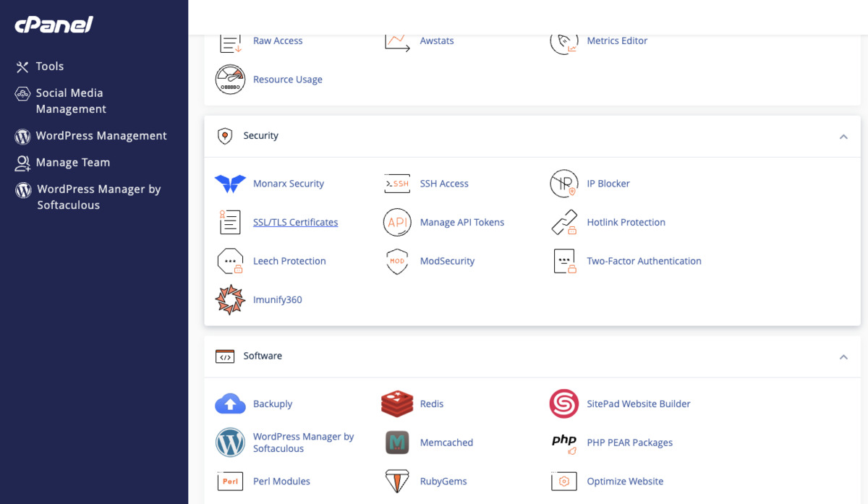Click the IP Blocker icon
Screen dimensions: 868x504
(564, 184)
